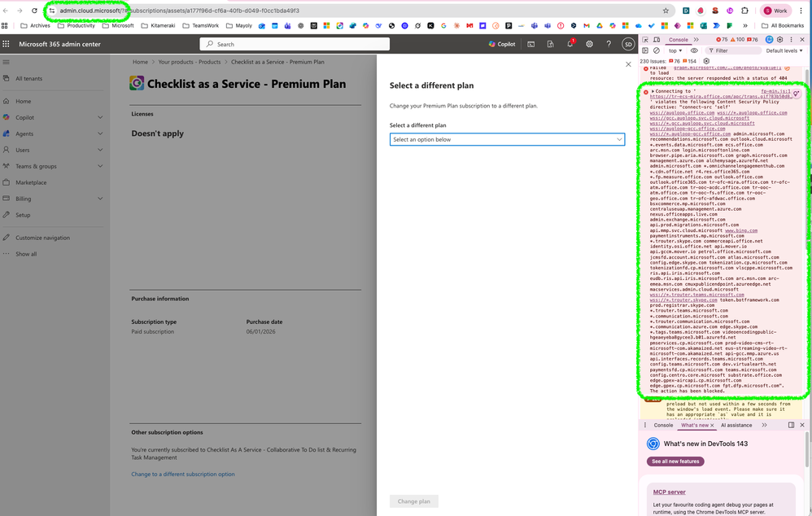812x516 pixels.
Task: Click Show all in left navigation
Action: (x=26, y=254)
